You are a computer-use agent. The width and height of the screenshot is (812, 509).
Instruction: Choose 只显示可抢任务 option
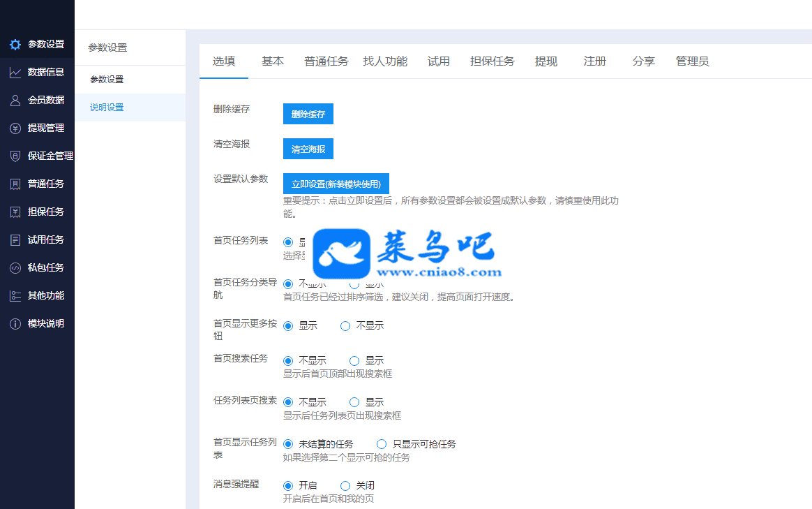click(382, 444)
